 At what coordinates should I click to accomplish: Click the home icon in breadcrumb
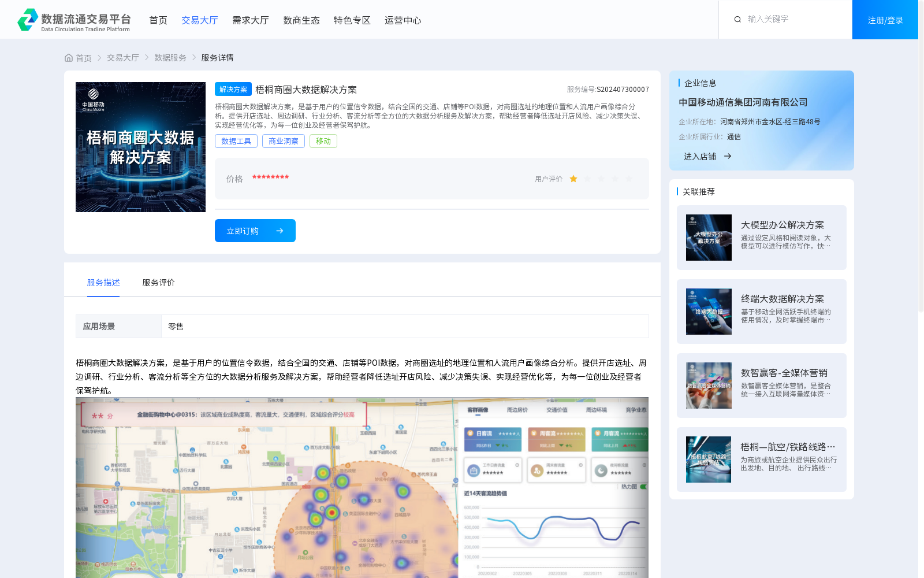69,58
